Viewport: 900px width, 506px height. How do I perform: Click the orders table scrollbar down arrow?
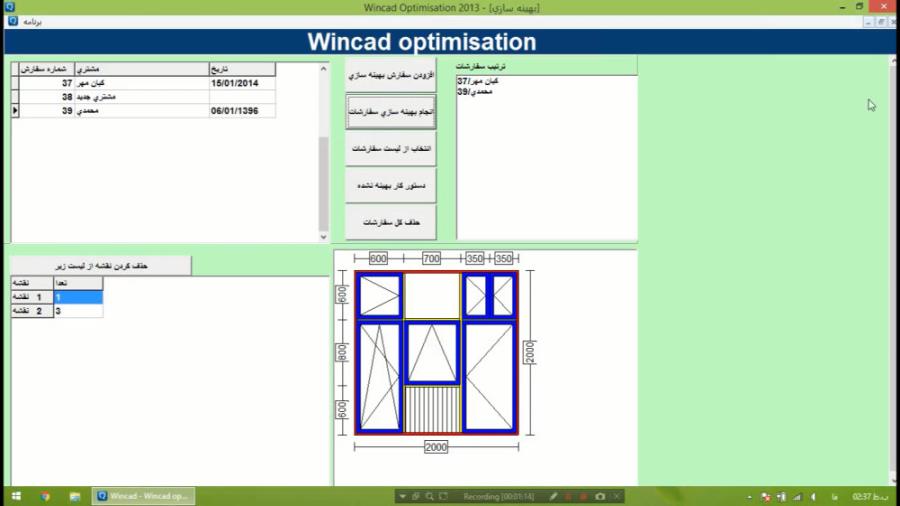(x=323, y=237)
